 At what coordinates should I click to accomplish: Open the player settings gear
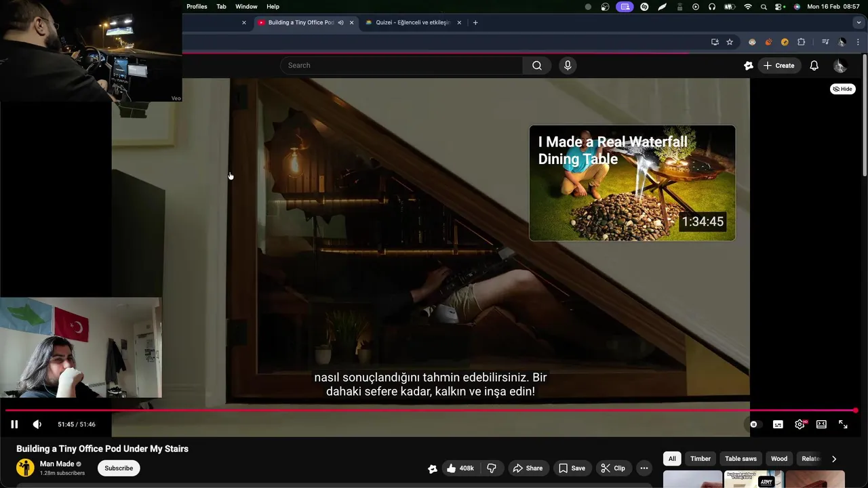coord(800,424)
